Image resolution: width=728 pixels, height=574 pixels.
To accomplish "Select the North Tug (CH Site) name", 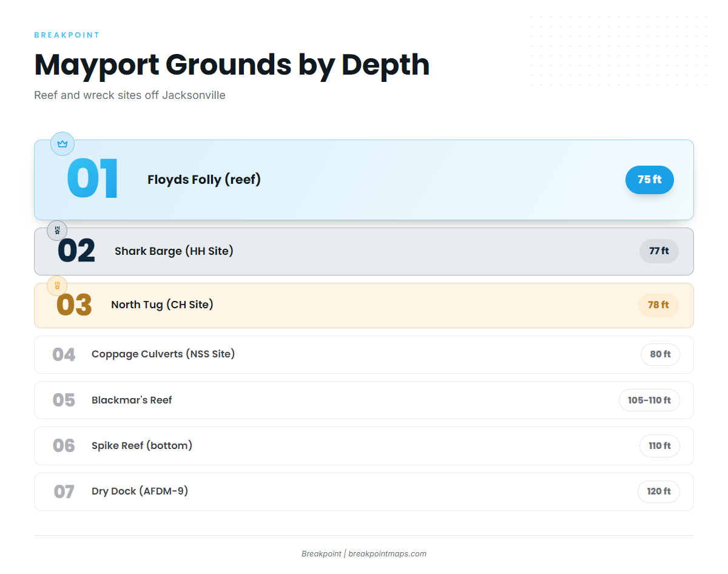I will coord(162,305).
